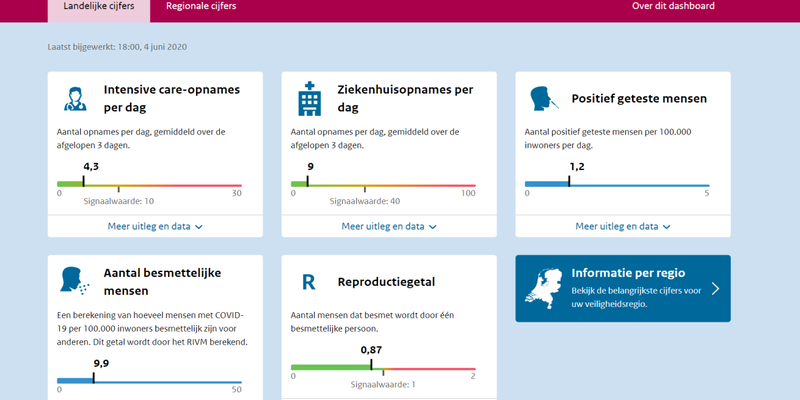Click the Netherlands map icon
This screenshot has height=400, width=800.
(547, 288)
